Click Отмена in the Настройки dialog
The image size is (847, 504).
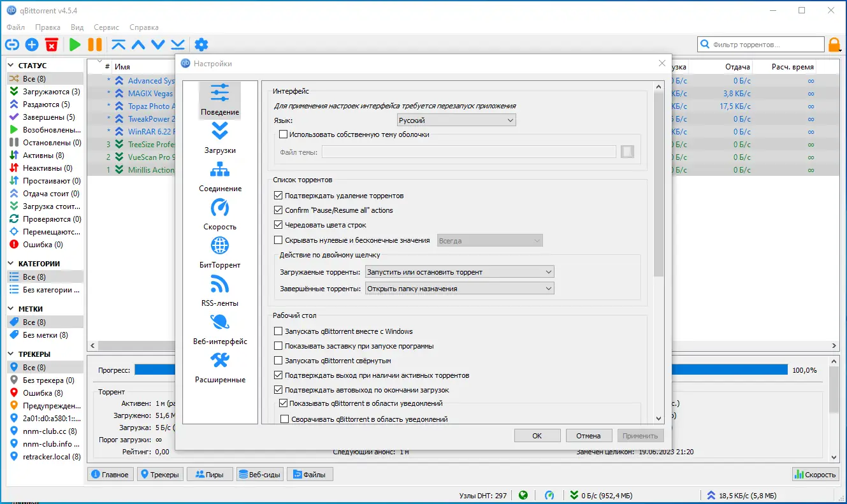click(x=589, y=436)
